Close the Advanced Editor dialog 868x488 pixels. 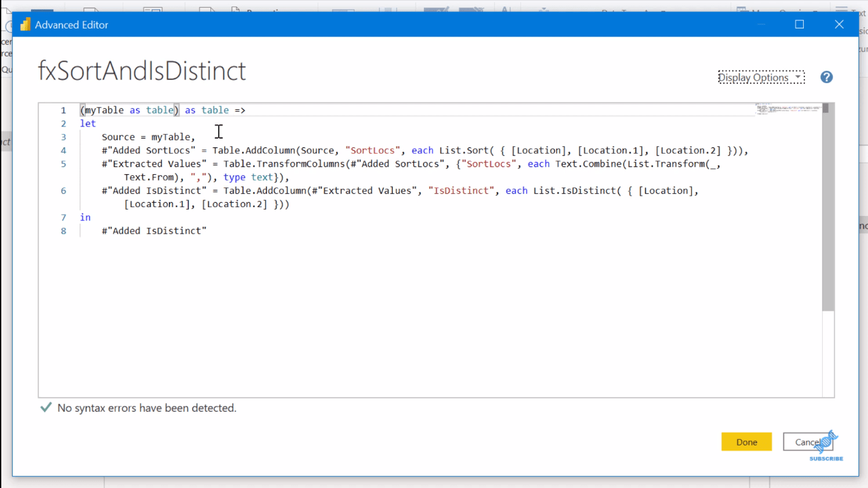pos(839,25)
